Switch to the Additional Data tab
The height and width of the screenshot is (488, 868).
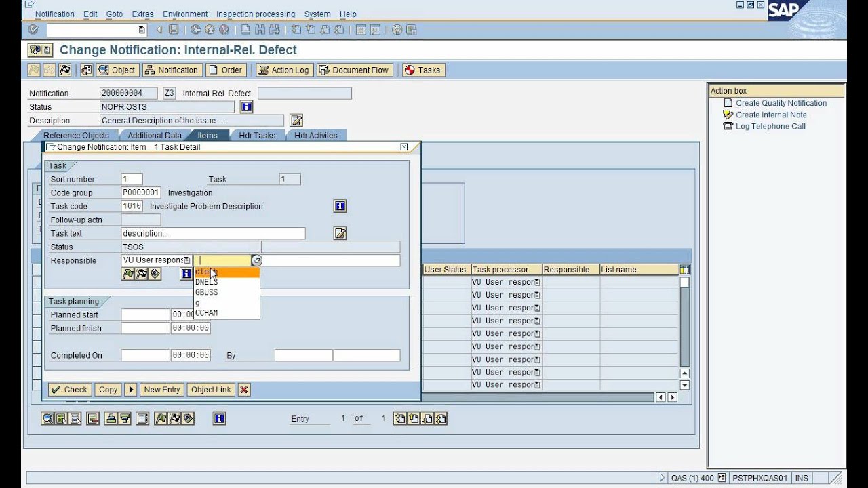click(x=155, y=136)
